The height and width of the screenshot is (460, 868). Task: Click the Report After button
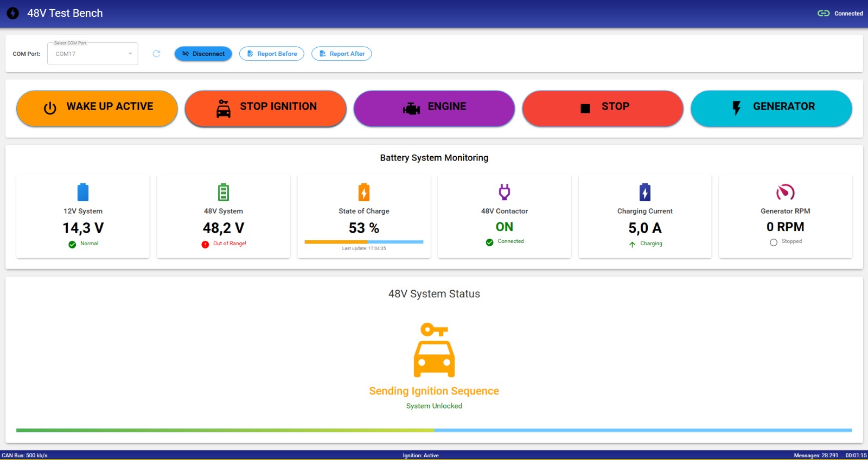[x=341, y=54]
